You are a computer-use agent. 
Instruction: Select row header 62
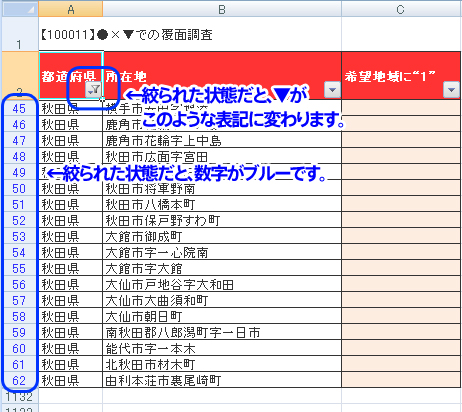(x=19, y=380)
